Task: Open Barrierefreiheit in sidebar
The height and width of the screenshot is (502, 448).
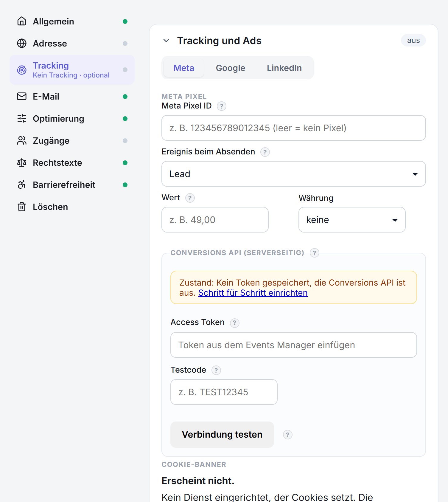Action: pos(72,185)
